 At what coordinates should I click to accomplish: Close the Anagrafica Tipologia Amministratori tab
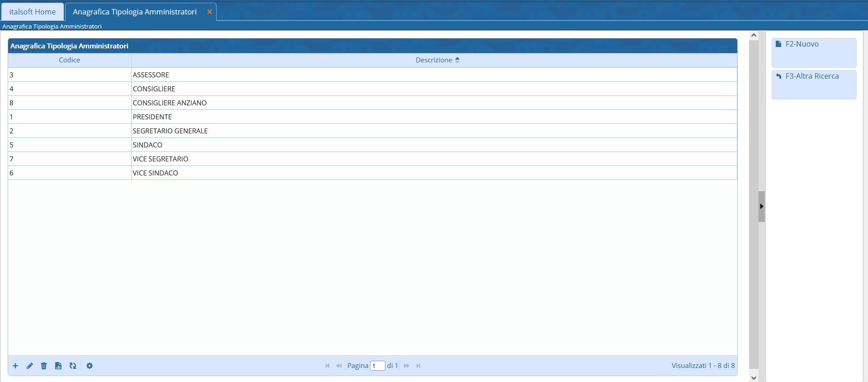click(209, 12)
